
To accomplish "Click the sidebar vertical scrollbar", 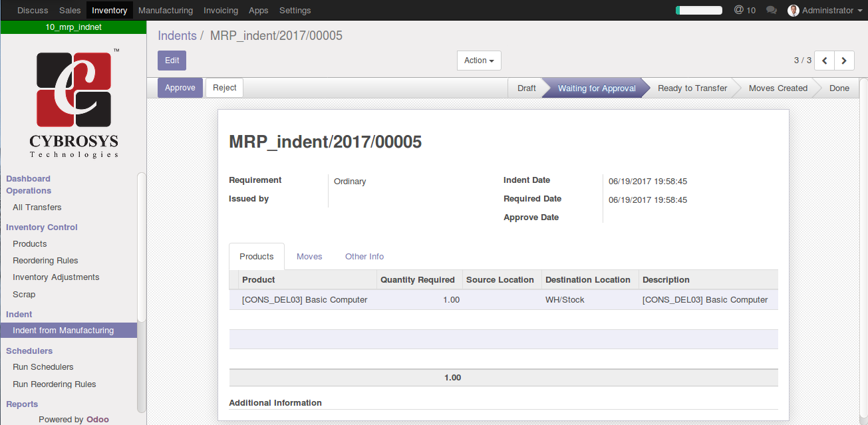I will [141, 246].
